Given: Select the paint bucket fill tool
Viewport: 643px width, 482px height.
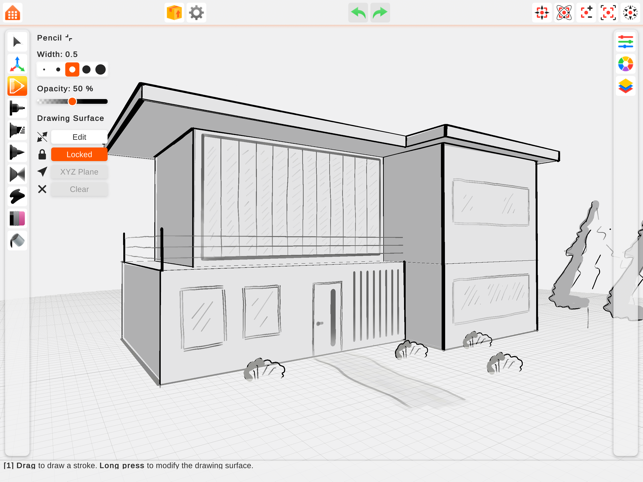Looking at the screenshot, I should pos(17,241).
